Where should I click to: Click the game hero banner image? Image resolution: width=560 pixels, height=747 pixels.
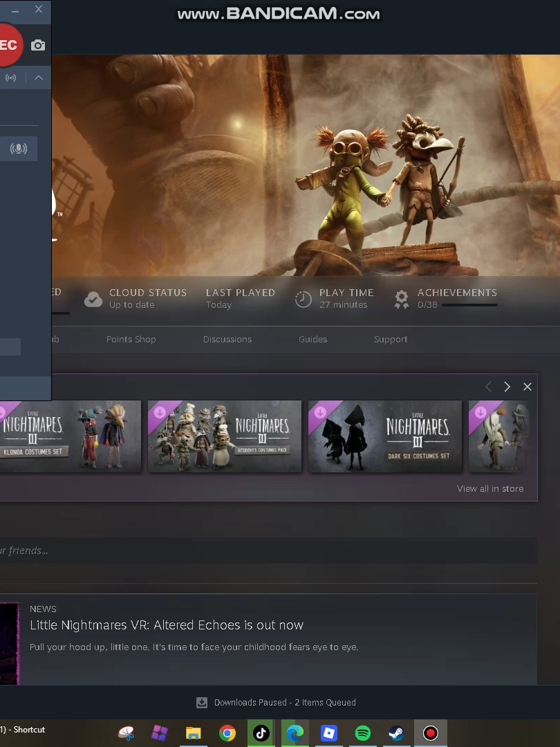pos(306,165)
